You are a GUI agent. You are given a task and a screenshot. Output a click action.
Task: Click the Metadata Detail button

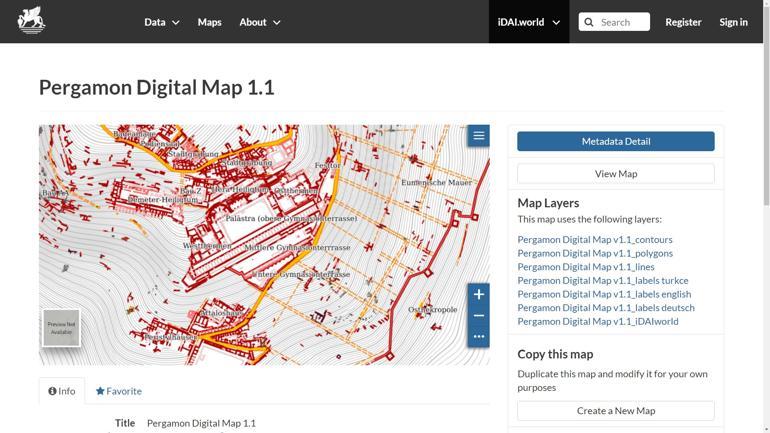(x=615, y=141)
